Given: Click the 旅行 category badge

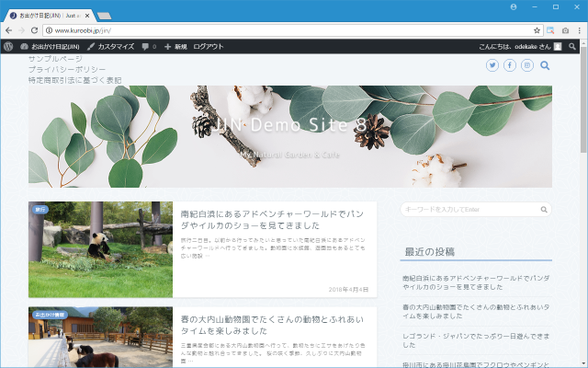Looking at the screenshot, I should [40, 210].
